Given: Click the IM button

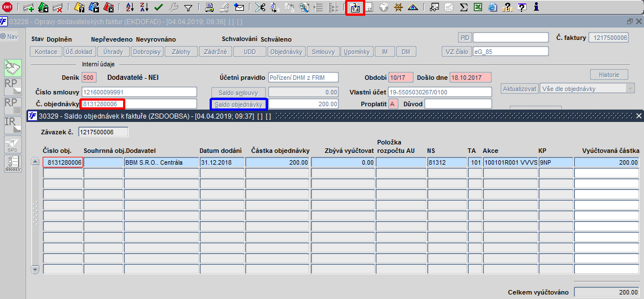Looking at the screenshot, I should 385,52.
